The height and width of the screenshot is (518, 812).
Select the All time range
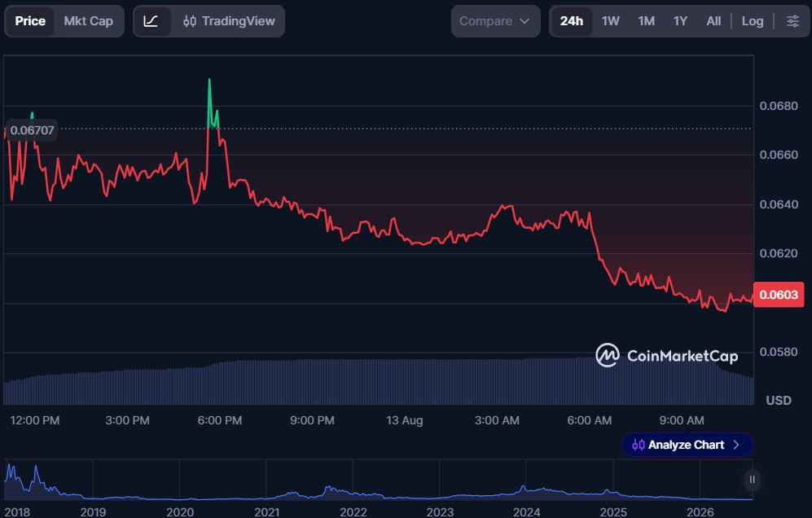point(713,21)
